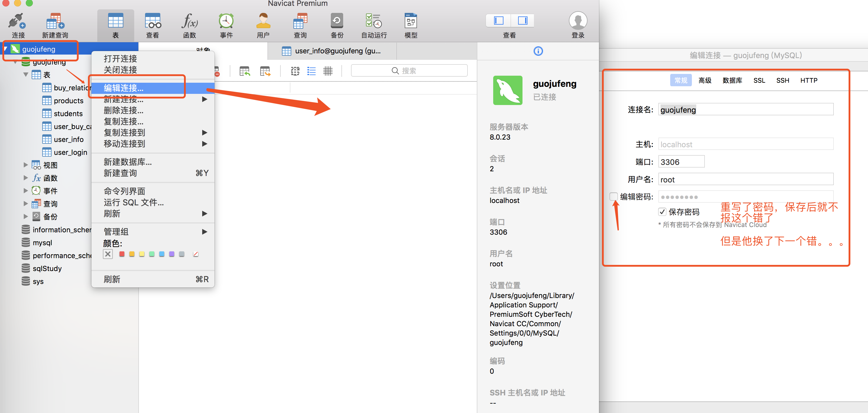Click the 备份 backup toolbar icon
868x413 pixels.
(337, 21)
